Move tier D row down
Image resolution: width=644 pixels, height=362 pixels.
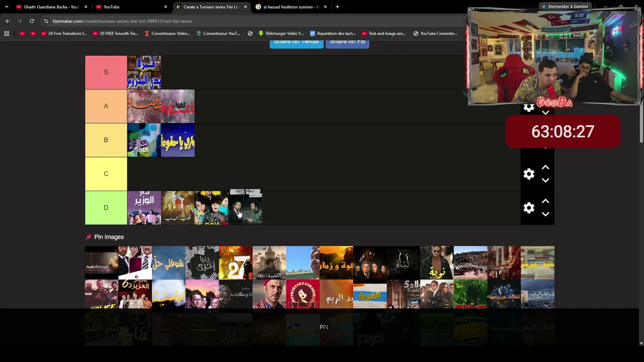point(545,214)
